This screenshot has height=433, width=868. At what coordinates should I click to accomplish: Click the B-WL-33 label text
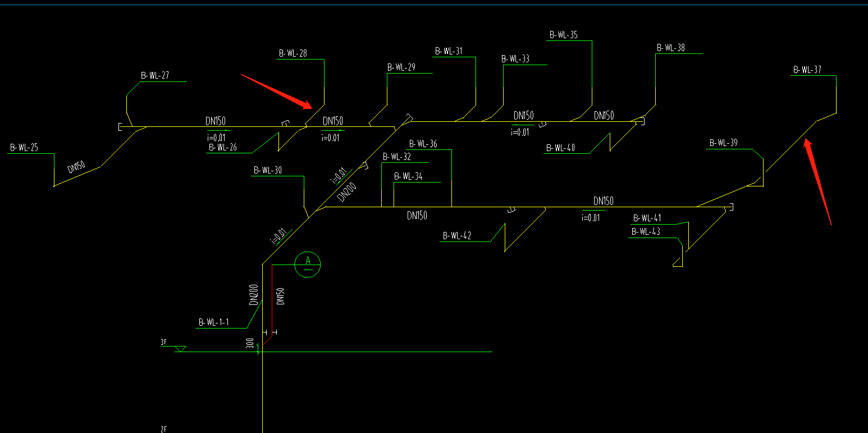tap(515, 59)
